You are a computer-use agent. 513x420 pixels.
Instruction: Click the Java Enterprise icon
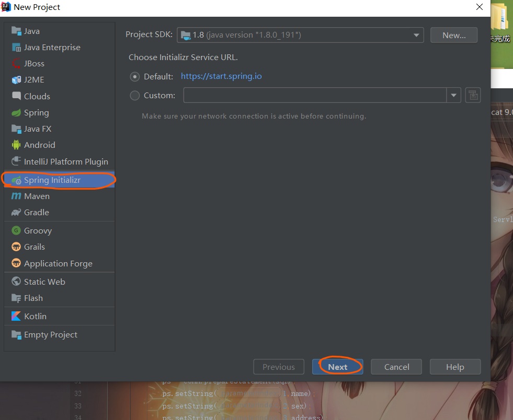pyautogui.click(x=16, y=48)
